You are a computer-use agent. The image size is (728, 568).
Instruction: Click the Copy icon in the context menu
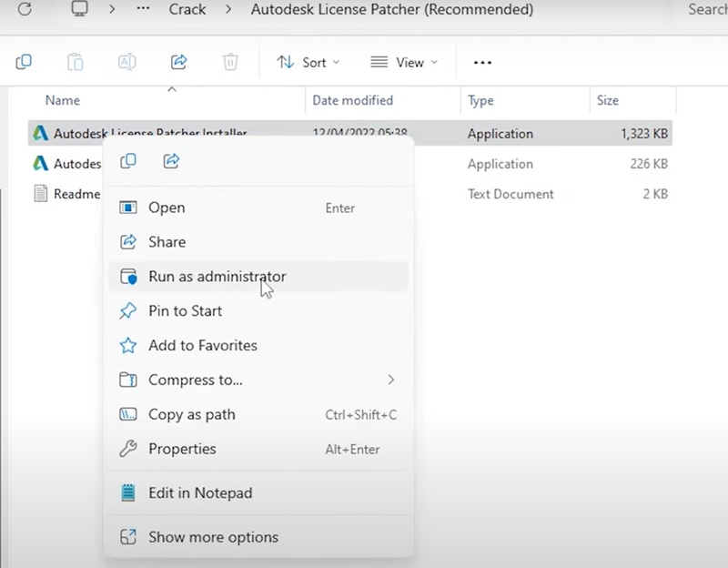128,159
